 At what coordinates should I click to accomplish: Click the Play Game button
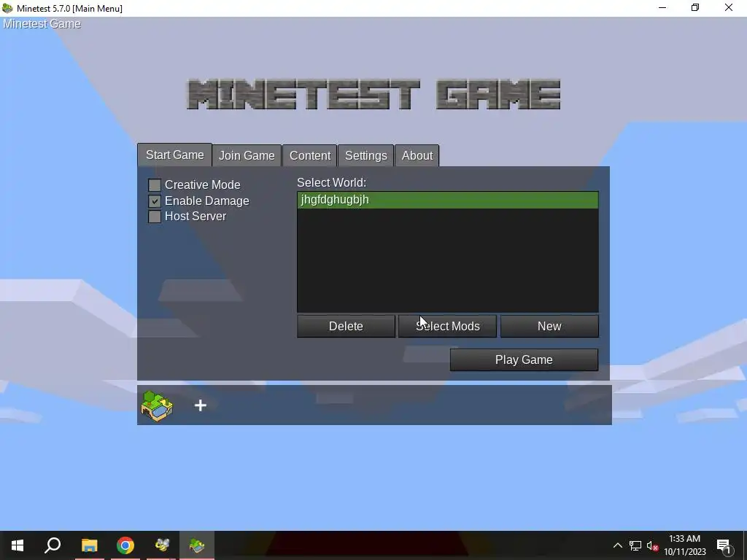524,359
